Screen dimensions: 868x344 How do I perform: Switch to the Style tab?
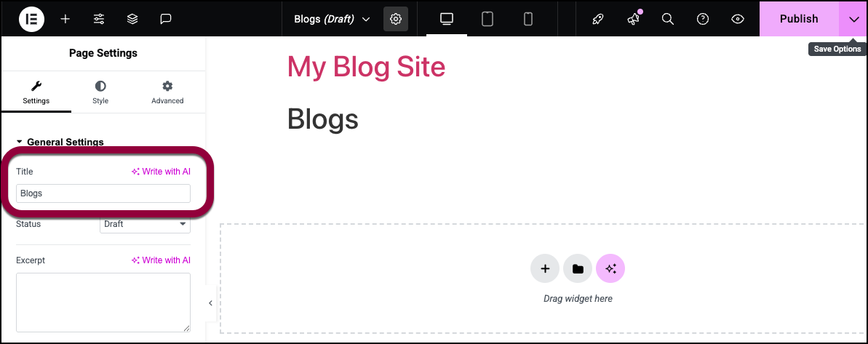[x=100, y=92]
